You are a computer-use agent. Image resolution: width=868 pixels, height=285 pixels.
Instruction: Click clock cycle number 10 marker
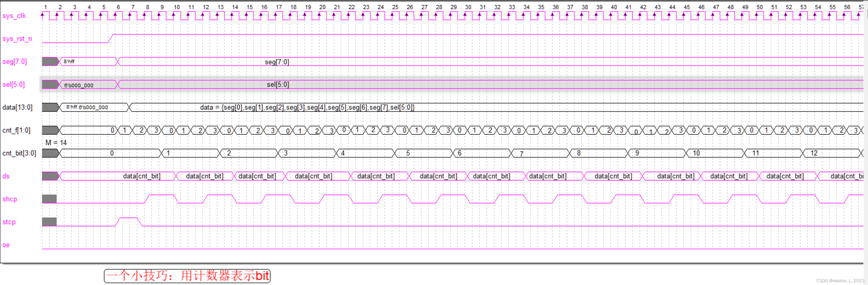[177, 7]
